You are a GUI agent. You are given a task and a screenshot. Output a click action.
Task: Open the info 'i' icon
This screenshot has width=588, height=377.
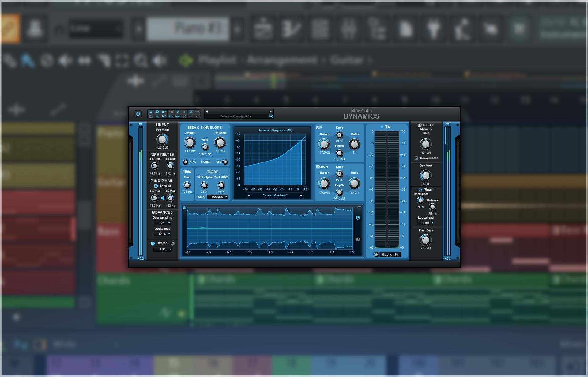[x=184, y=112]
